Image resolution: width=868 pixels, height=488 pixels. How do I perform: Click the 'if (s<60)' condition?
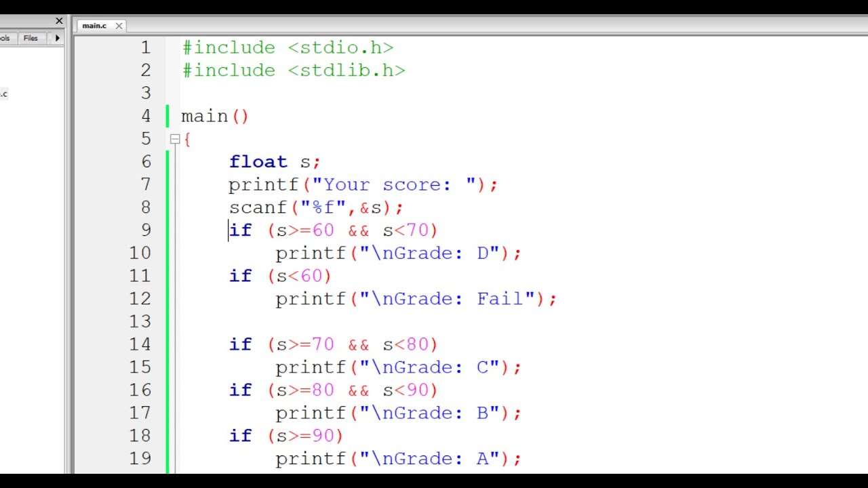280,277
